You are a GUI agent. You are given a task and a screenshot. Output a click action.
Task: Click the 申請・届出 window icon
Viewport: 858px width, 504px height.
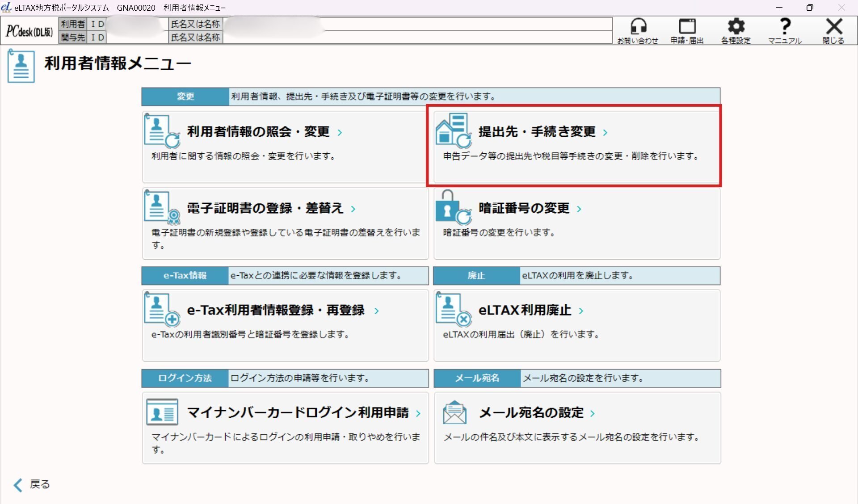tap(688, 27)
